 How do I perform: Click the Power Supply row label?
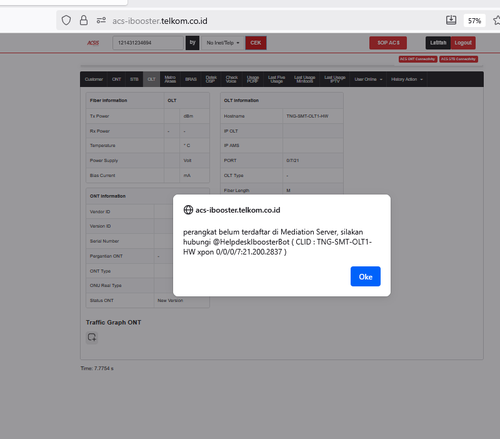pos(104,160)
